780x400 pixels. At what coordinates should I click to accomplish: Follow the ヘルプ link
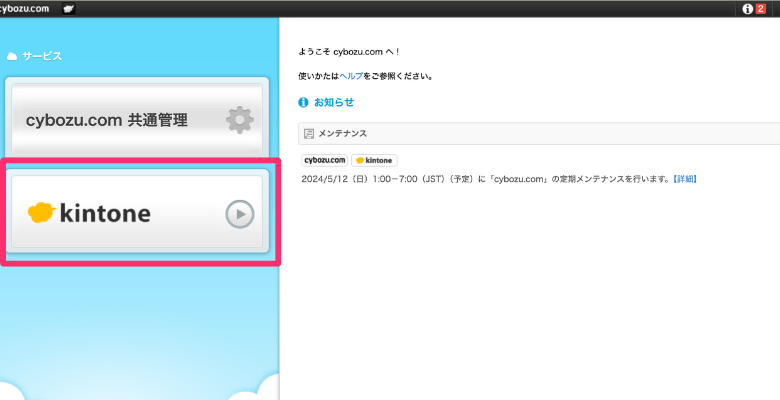tap(351, 76)
